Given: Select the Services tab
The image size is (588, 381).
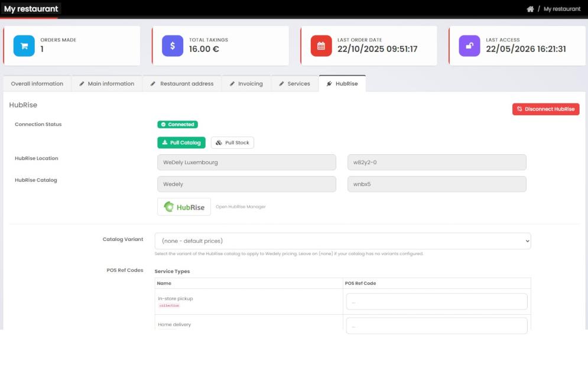Looking at the screenshot, I should (295, 84).
